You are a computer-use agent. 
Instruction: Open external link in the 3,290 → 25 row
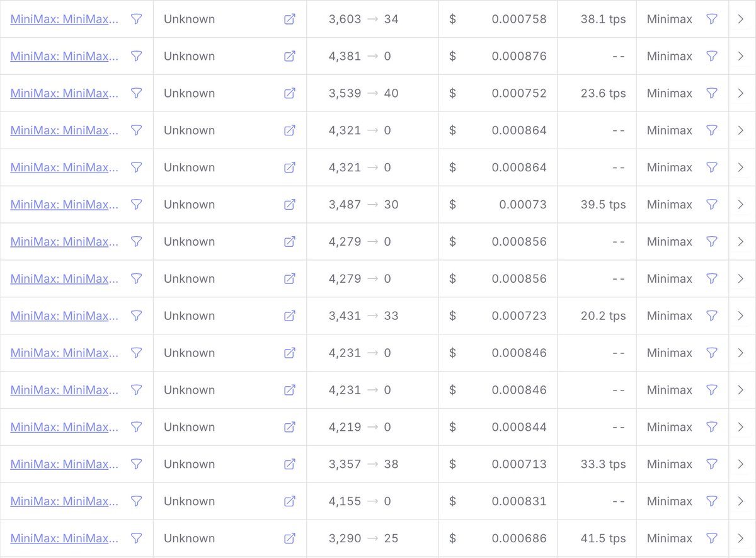click(290, 538)
